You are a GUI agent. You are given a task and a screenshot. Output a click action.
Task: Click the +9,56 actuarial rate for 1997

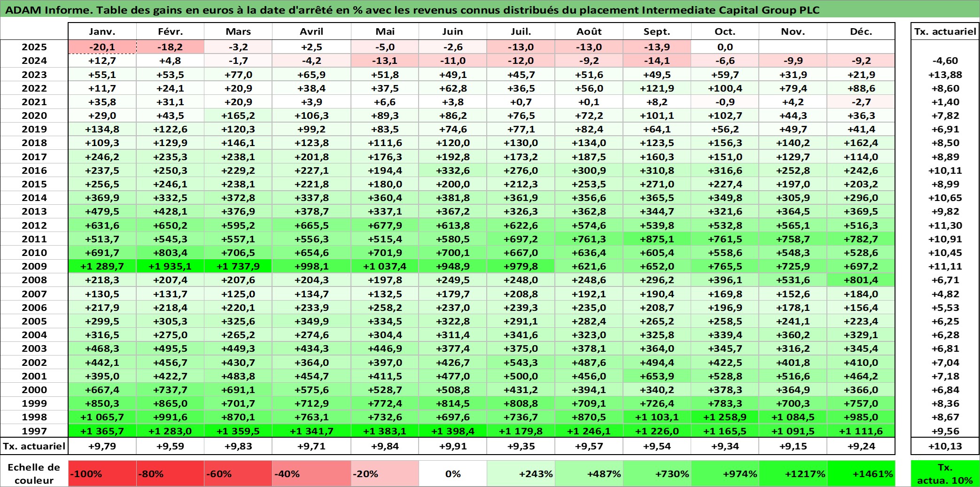[945, 431]
